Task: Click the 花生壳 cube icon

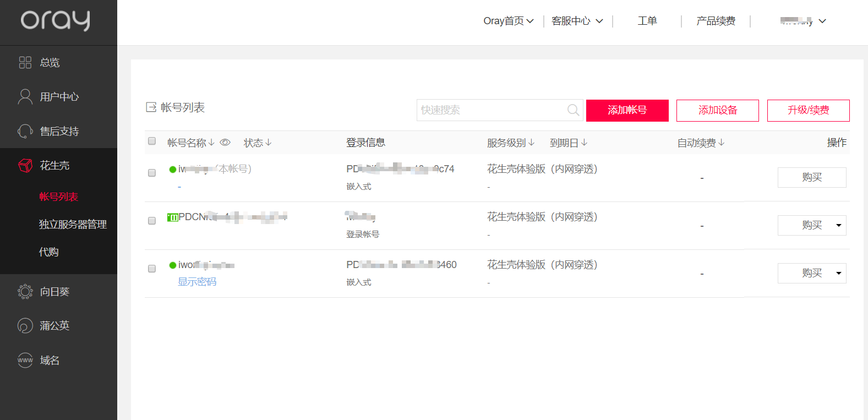Action: [25, 165]
